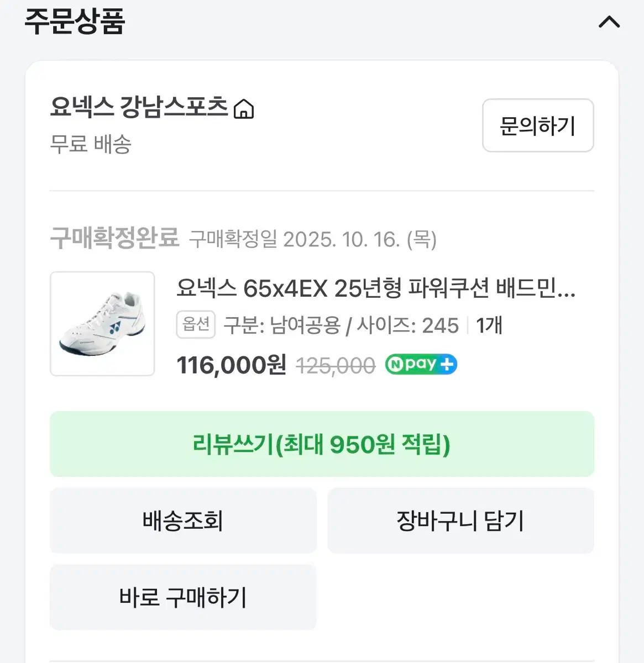Screen dimensions: 644x663
Task: Click the 무료 배송 shipping label
Action: (91, 145)
